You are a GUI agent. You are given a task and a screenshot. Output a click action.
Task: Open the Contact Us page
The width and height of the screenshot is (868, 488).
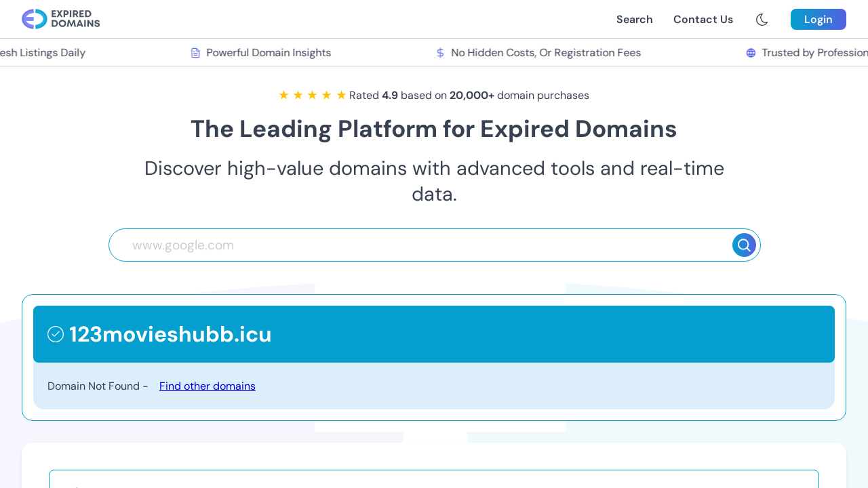[703, 20]
